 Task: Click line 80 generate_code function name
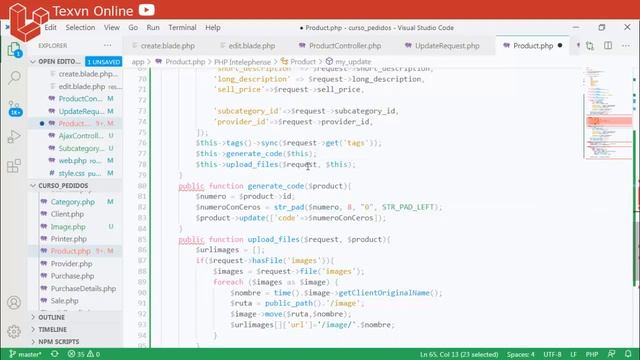(276, 186)
